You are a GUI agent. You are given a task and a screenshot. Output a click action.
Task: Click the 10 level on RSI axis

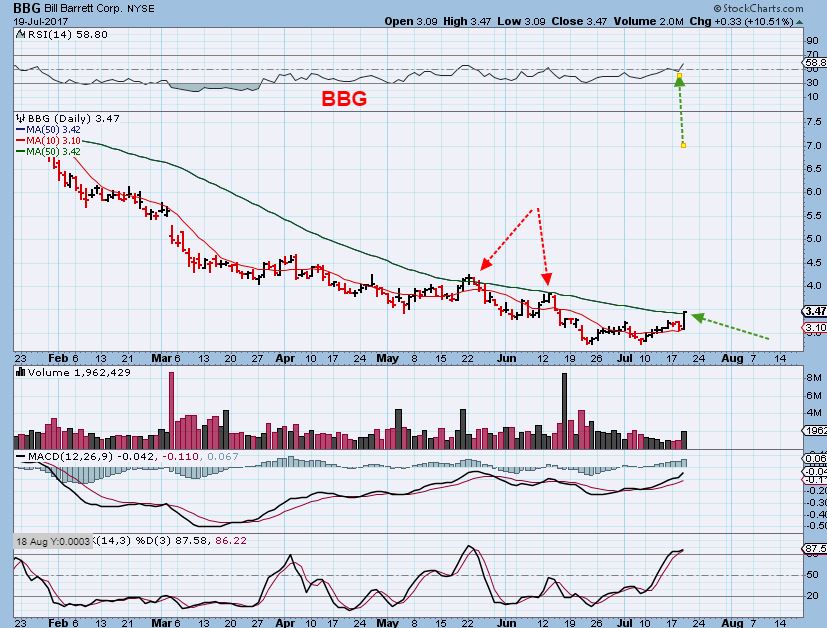pyautogui.click(x=812, y=96)
